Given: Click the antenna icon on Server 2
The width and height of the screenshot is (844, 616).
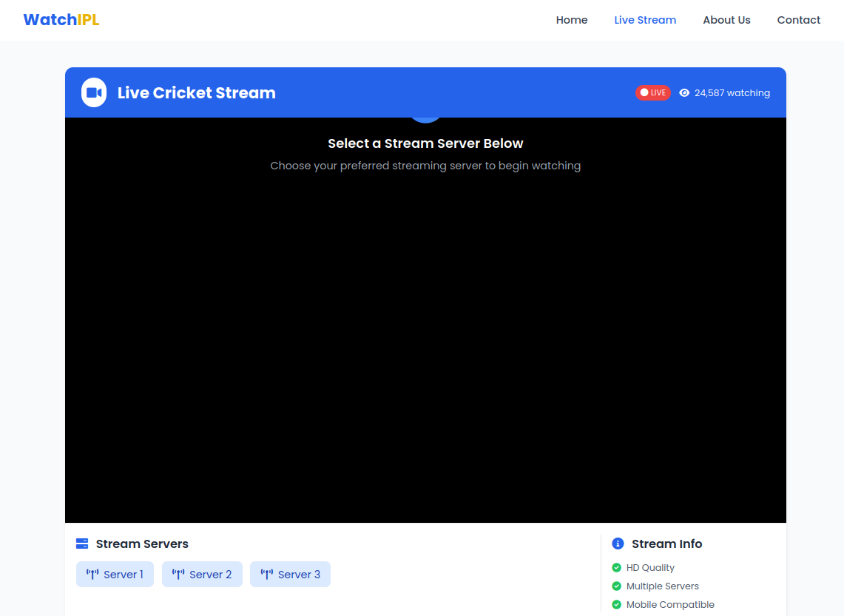Looking at the screenshot, I should click(x=178, y=575).
